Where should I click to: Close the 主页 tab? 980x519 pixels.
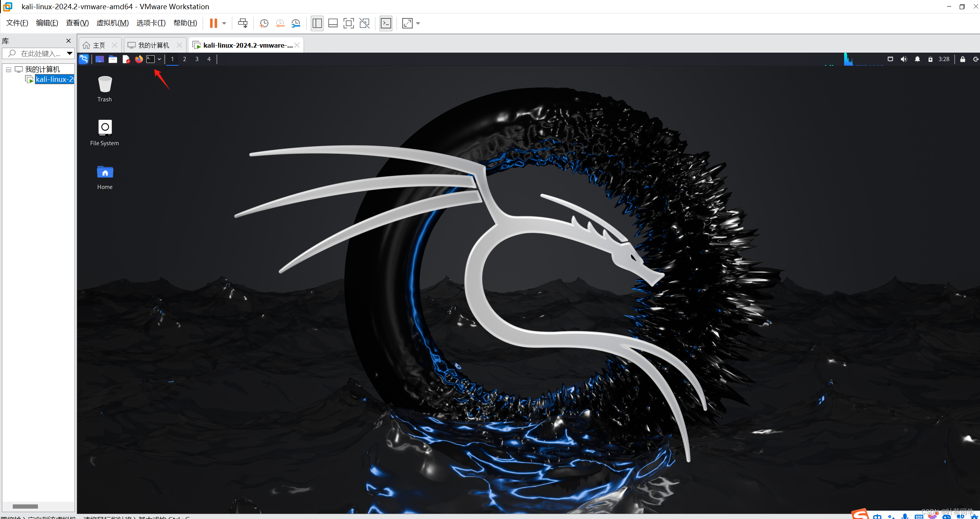114,45
